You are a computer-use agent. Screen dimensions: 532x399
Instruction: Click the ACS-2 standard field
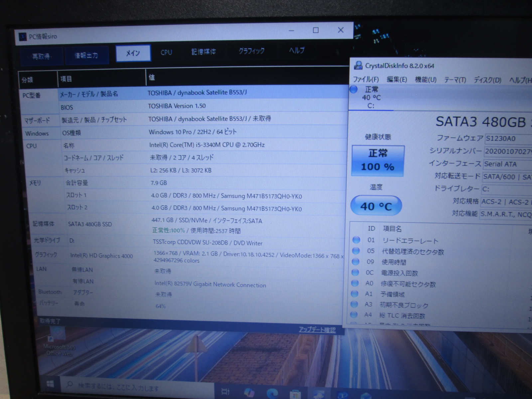(506, 202)
